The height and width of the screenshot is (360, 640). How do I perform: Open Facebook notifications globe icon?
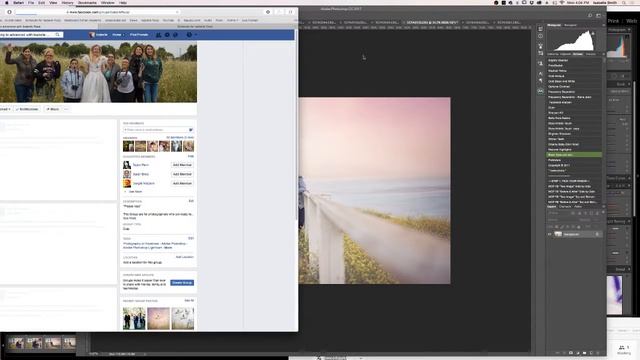pyautogui.click(x=176, y=35)
